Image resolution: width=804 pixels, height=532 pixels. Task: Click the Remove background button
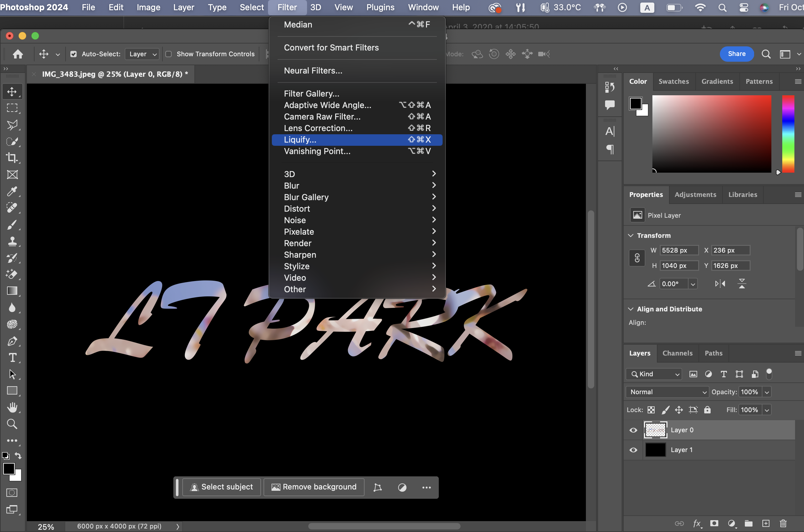pyautogui.click(x=314, y=487)
